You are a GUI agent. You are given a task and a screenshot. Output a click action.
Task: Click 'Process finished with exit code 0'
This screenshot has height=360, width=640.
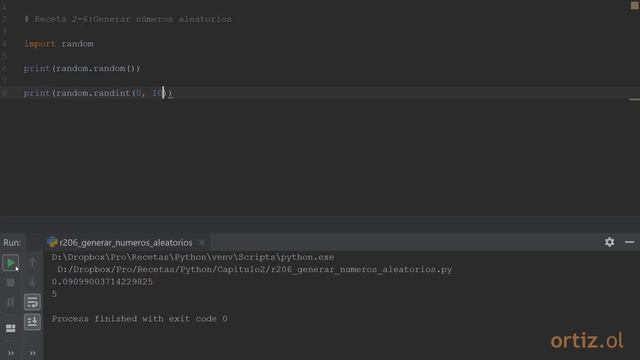pyautogui.click(x=140, y=318)
